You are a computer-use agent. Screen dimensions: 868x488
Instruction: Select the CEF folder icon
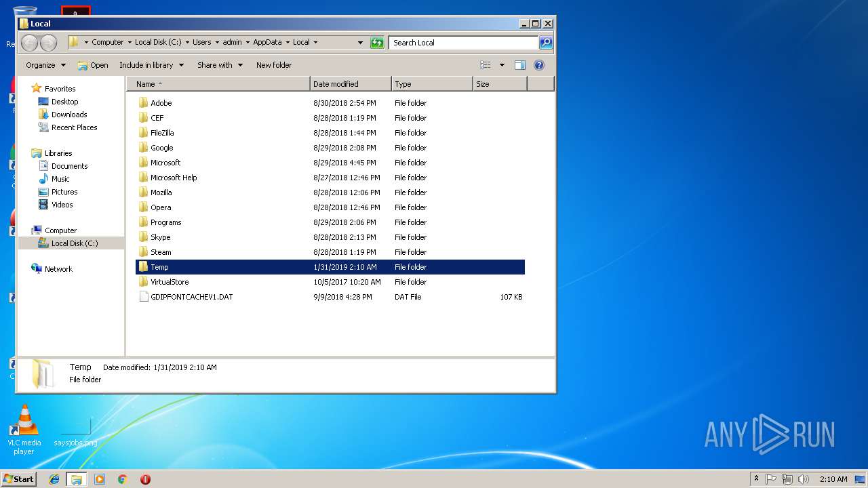(143, 118)
